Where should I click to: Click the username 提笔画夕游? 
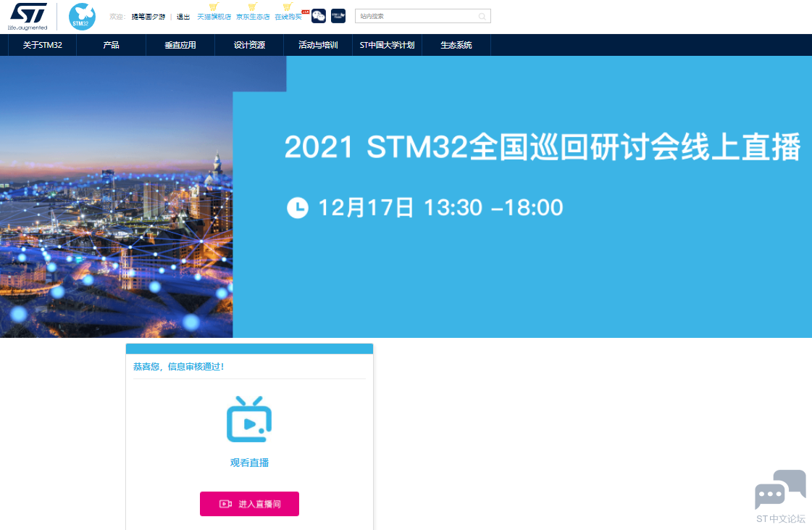[x=148, y=17]
